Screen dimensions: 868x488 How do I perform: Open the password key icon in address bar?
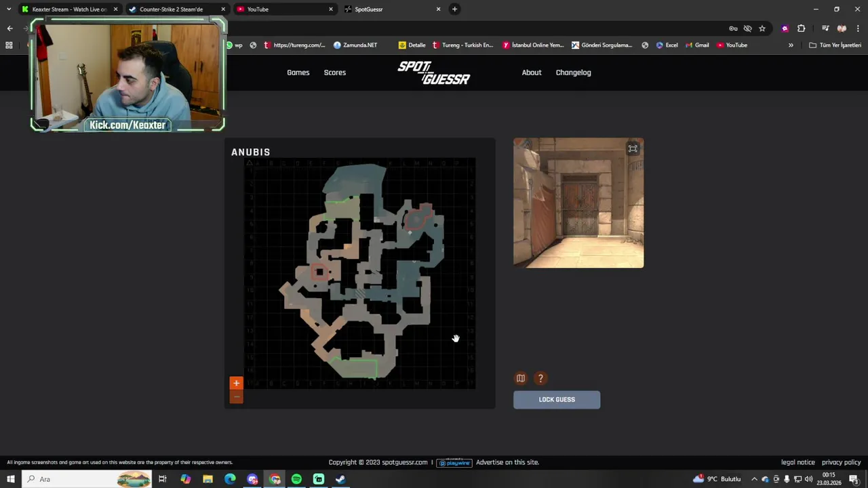point(733,28)
